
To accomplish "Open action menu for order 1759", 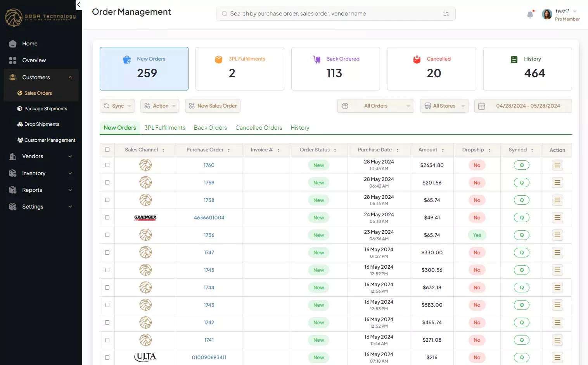I will click(557, 182).
